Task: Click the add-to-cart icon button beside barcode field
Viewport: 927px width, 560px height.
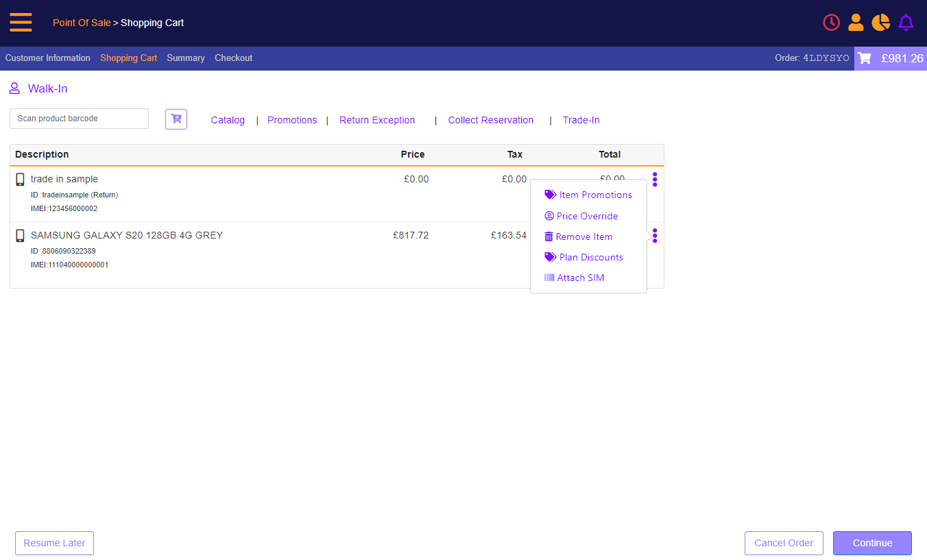Action: coord(176,119)
